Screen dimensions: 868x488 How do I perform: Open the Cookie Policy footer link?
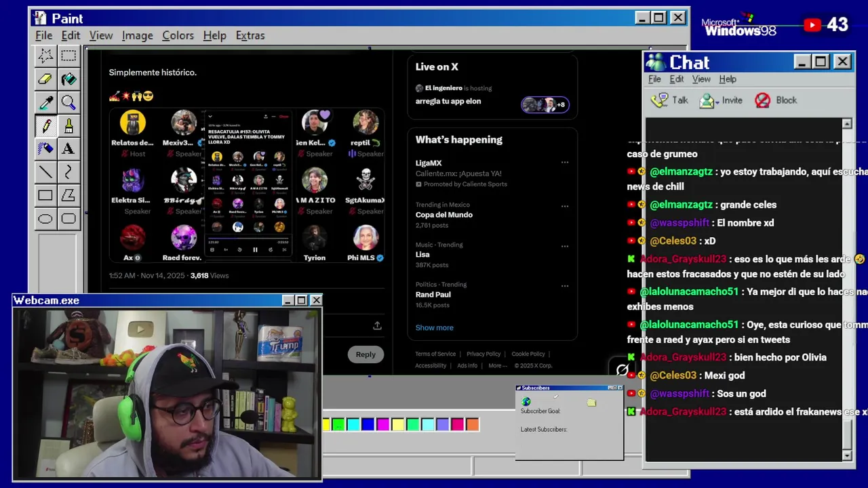coord(528,354)
